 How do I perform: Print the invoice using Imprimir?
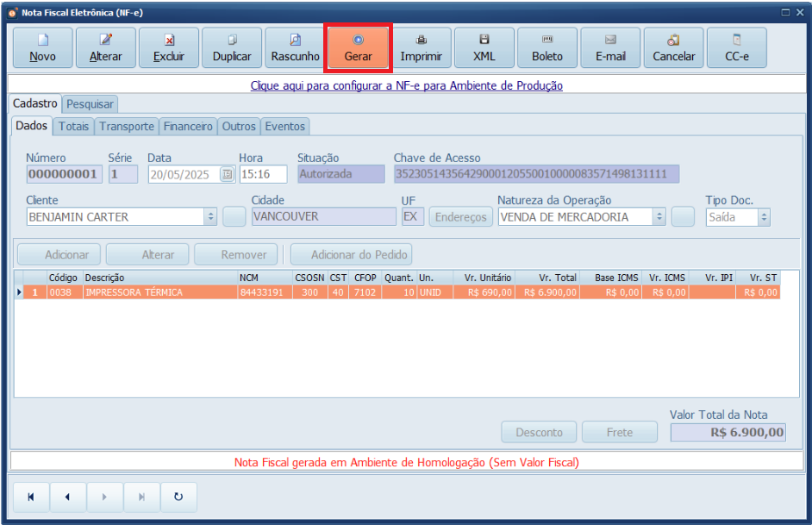coord(421,47)
